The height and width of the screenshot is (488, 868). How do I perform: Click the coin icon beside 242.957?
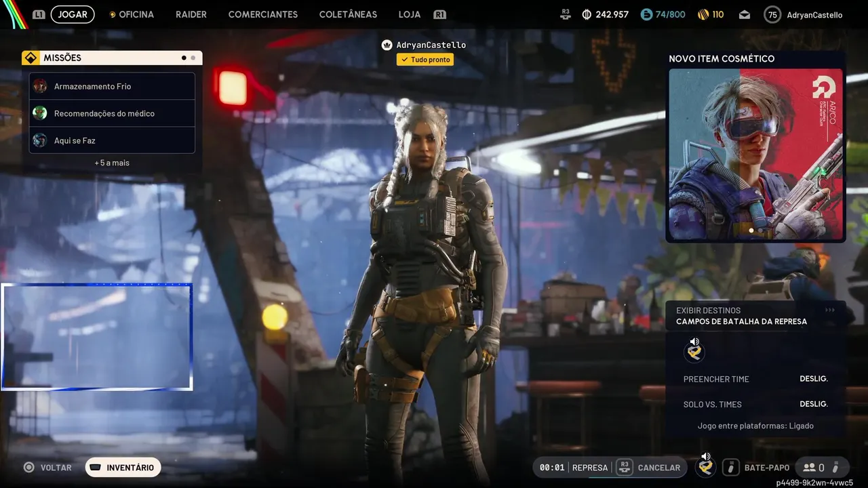pos(587,14)
